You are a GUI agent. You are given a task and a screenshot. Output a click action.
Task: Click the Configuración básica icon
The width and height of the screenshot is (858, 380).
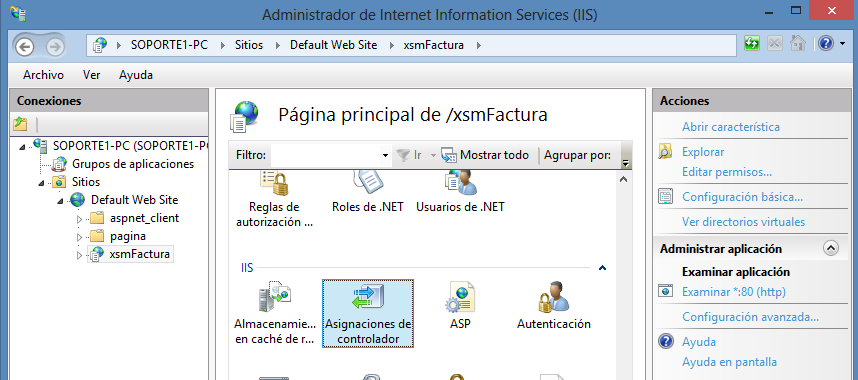click(x=665, y=197)
